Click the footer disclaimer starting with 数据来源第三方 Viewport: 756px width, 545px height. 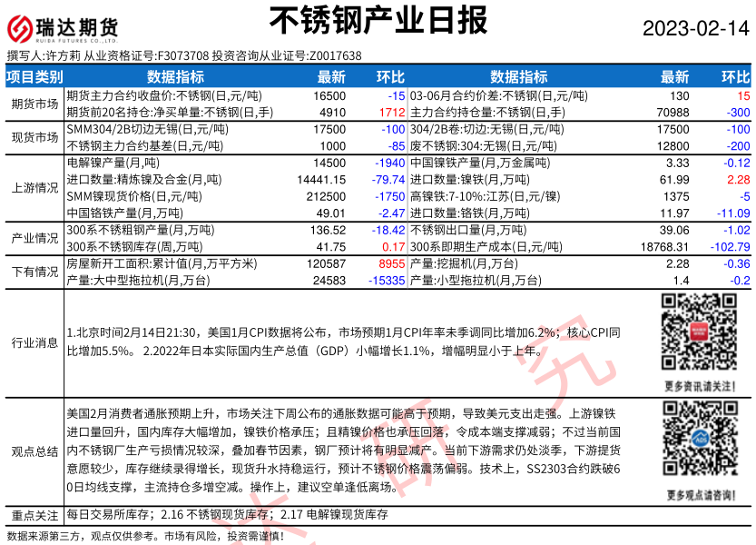(x=145, y=536)
